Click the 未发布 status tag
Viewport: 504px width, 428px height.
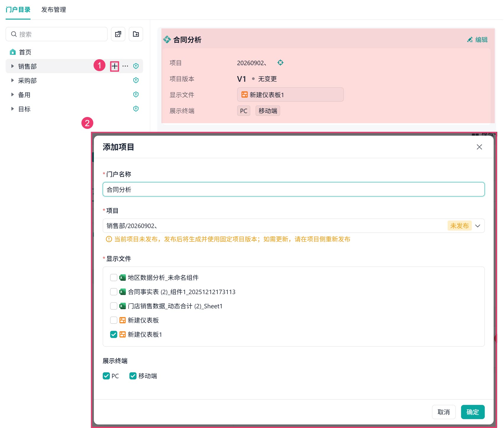click(x=459, y=226)
